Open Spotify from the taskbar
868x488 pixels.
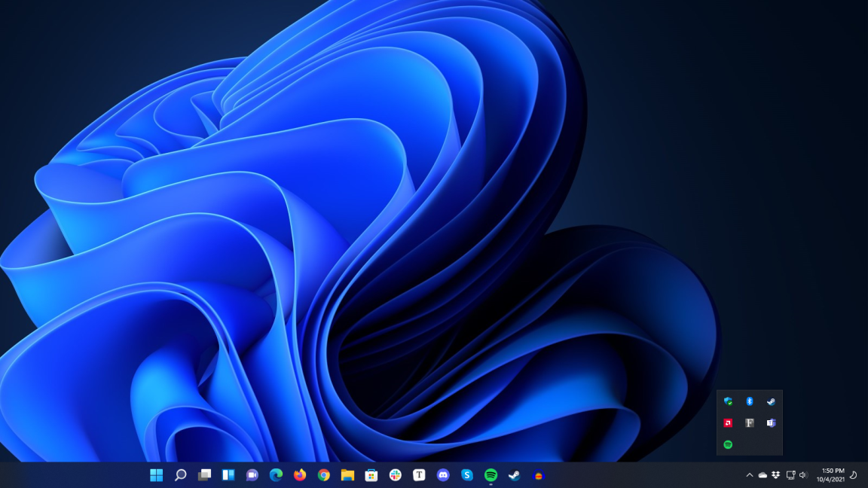pyautogui.click(x=490, y=475)
